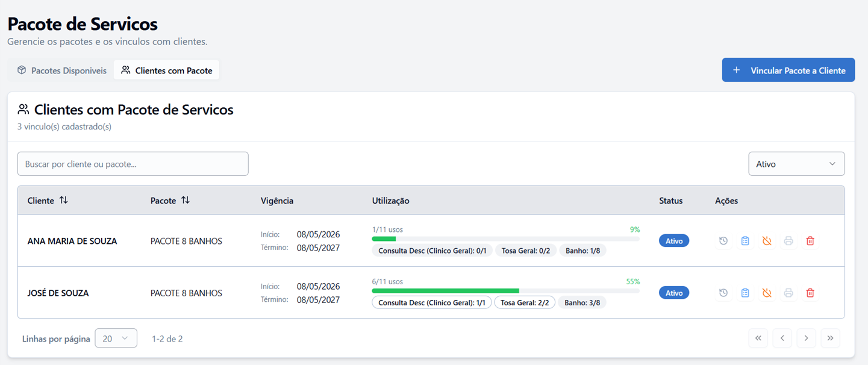Sort the table by Cliente column arrows
868x365 pixels.
(63, 200)
